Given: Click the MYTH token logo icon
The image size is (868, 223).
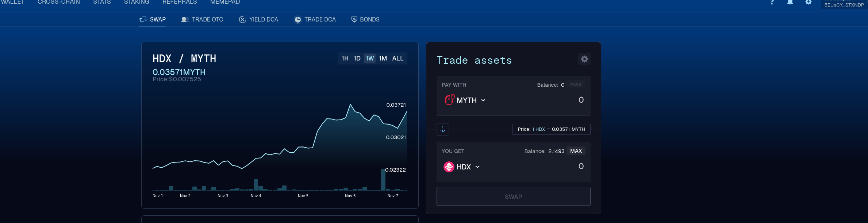Looking at the screenshot, I should tap(449, 100).
